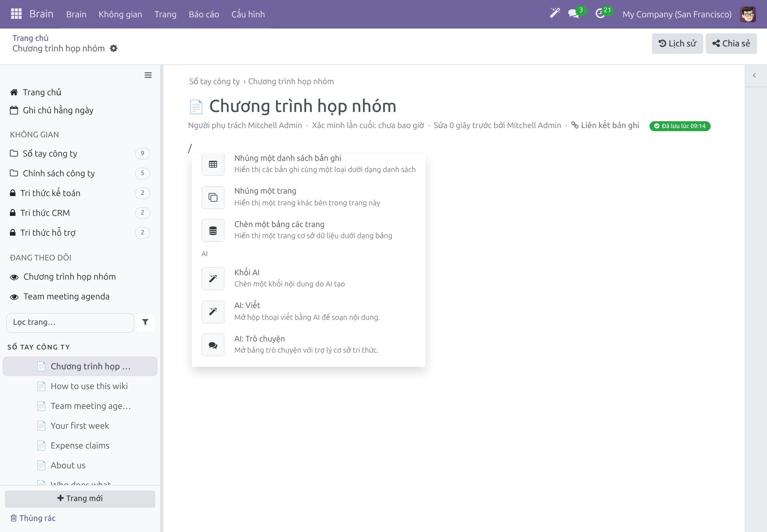This screenshot has width=767, height=532.
Task: Select the AI: Trò chuyện chat icon
Action: click(x=213, y=345)
